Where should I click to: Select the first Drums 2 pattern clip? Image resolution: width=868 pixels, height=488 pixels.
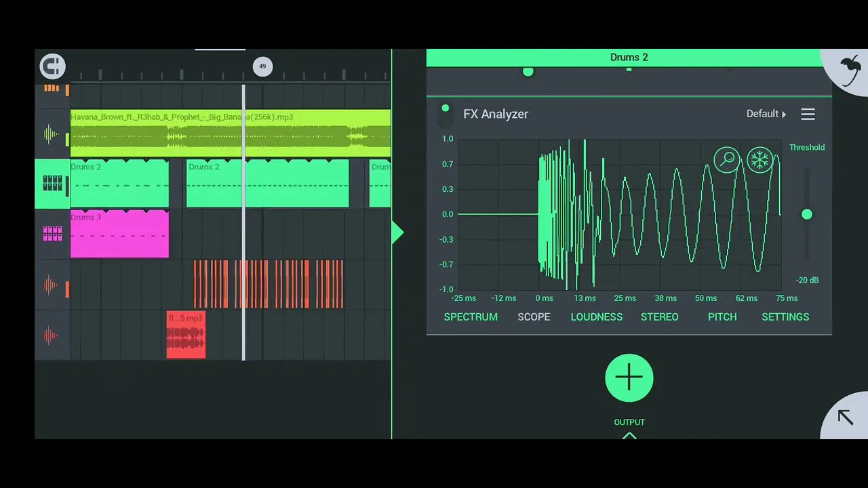coord(119,184)
